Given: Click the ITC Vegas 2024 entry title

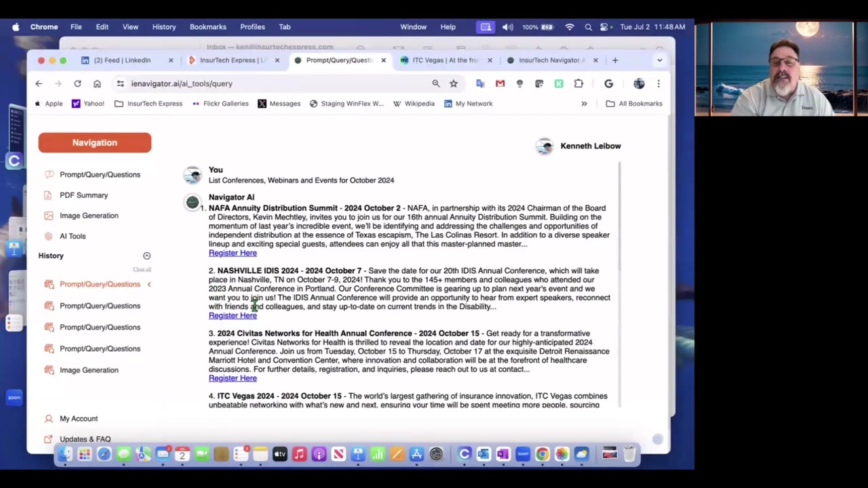Looking at the screenshot, I should pos(245,396).
